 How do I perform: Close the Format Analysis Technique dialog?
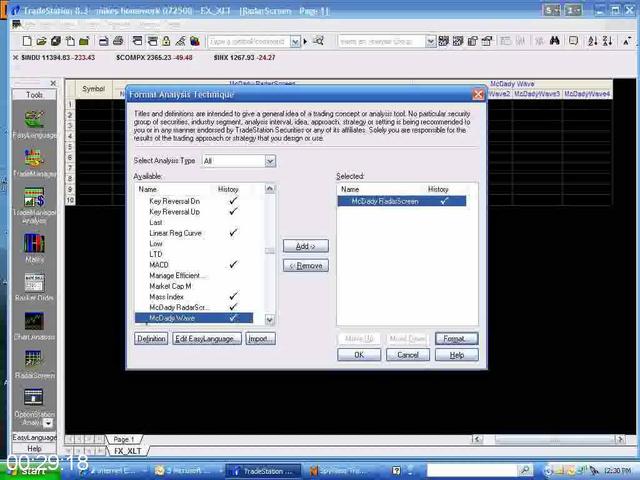pos(478,95)
